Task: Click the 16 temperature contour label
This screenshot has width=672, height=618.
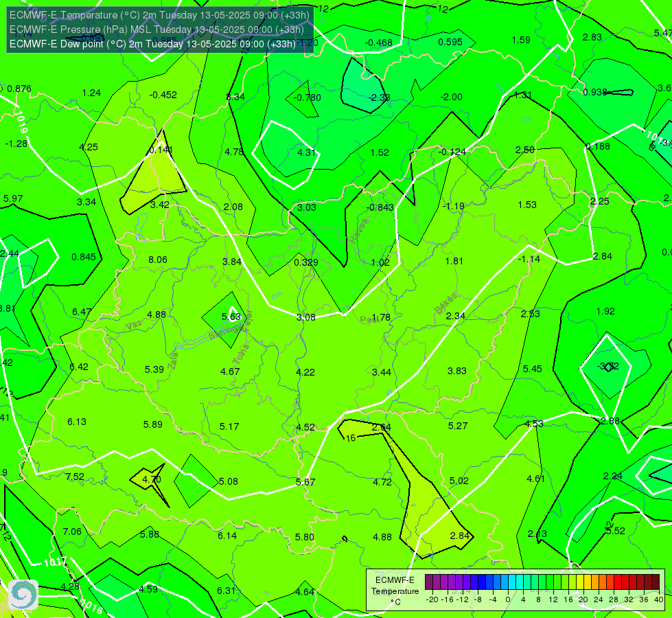Action: (351, 438)
